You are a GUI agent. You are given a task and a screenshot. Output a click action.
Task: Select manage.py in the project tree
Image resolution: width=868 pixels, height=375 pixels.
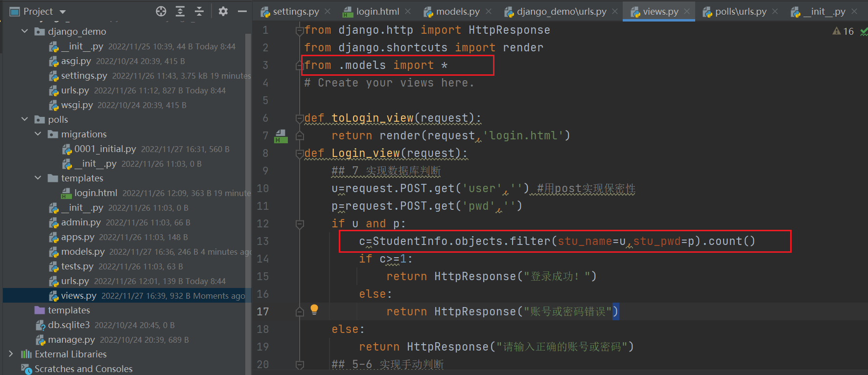pos(71,340)
